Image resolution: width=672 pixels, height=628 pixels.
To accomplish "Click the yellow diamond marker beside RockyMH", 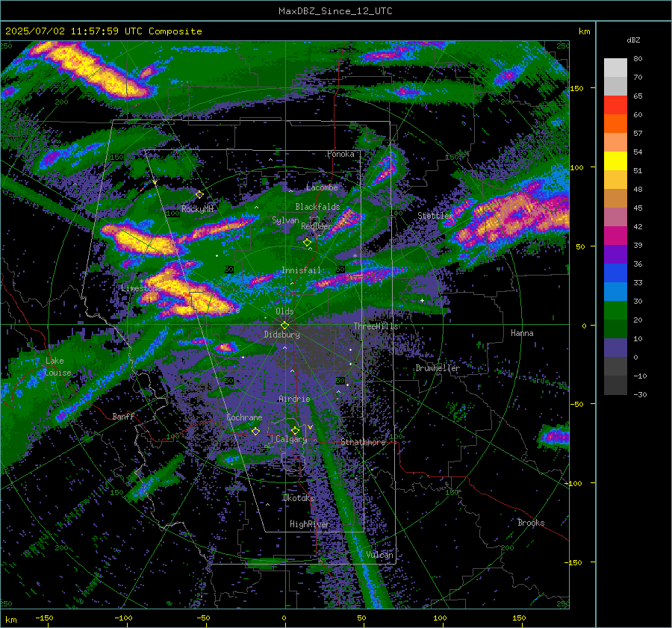I will pyautogui.click(x=199, y=195).
